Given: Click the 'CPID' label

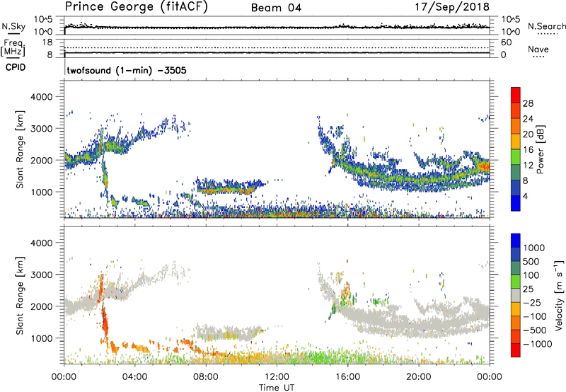Looking at the screenshot, I should [16, 67].
